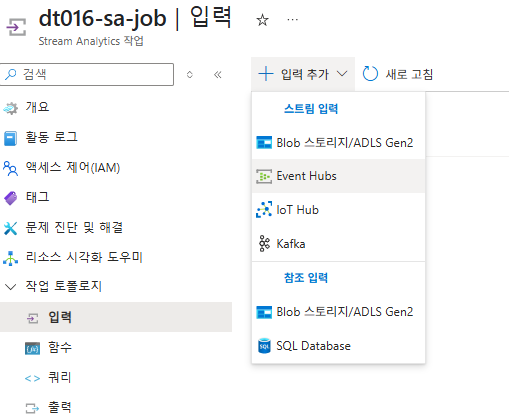Click Blob storage icon under 참조 입력
The width and height of the screenshot is (509, 419).
[x=264, y=312]
